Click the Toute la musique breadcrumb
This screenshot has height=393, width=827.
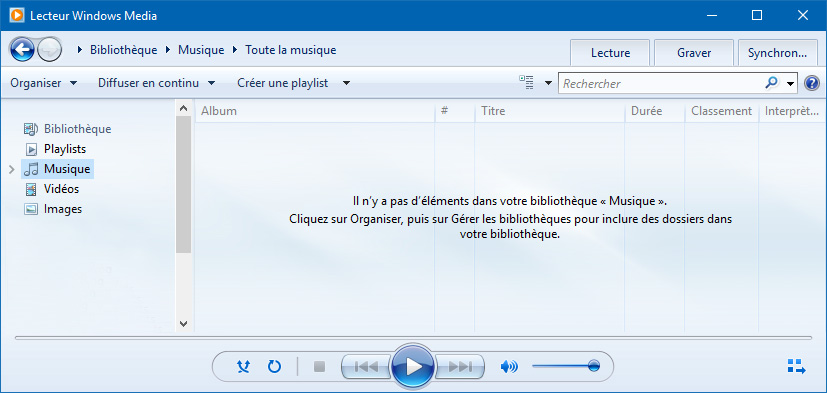pyautogui.click(x=291, y=50)
